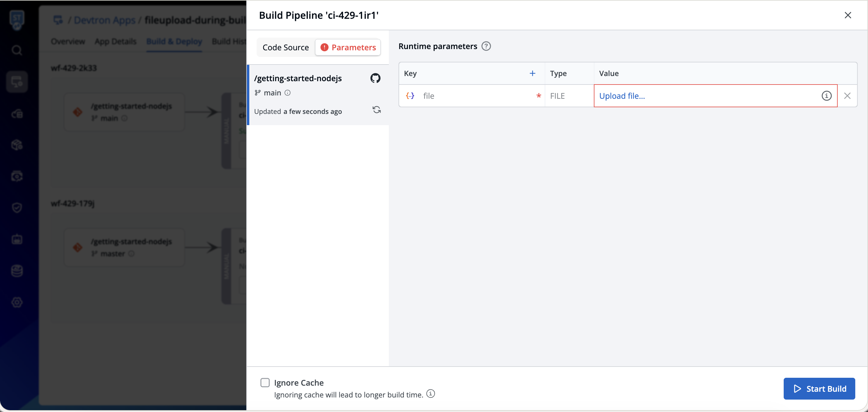Click workflow title wf-429-2k33

pyautogui.click(x=74, y=68)
